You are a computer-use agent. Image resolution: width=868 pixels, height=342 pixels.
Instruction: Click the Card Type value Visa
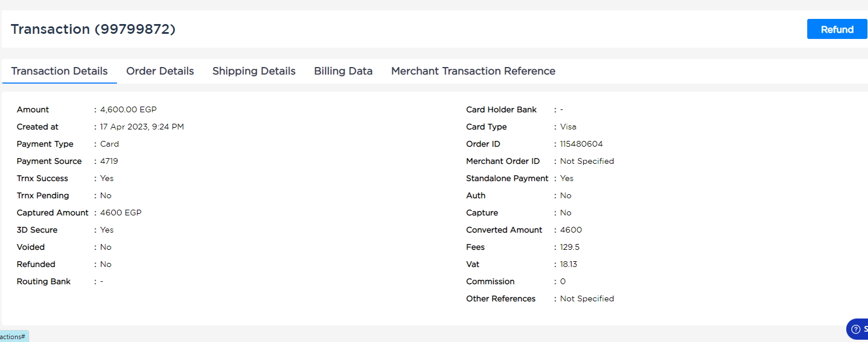tap(568, 127)
